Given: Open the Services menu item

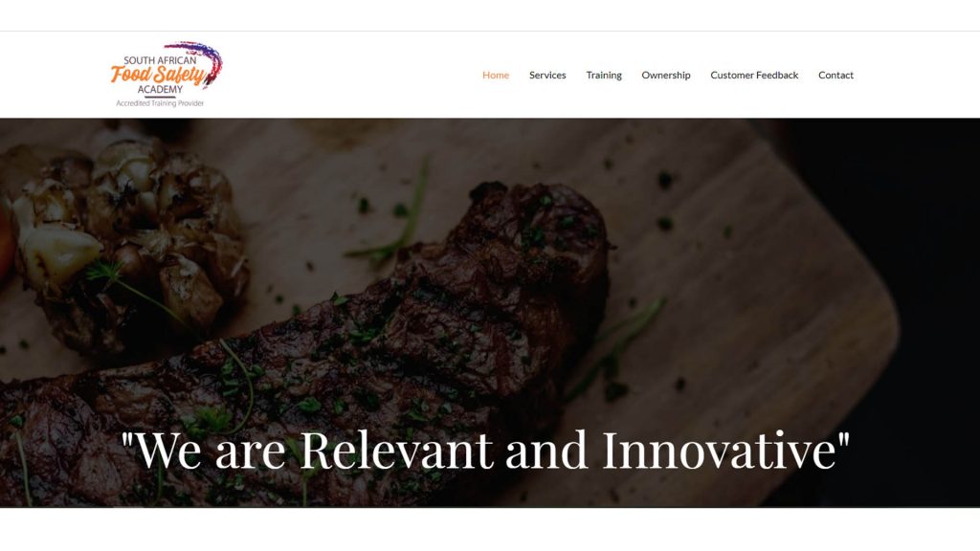Looking at the screenshot, I should click(x=547, y=75).
